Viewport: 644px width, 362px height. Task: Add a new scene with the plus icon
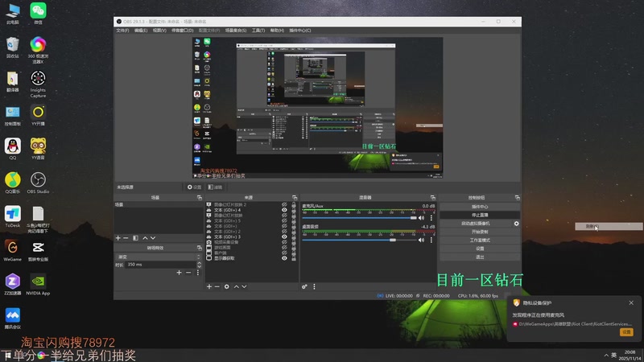118,238
